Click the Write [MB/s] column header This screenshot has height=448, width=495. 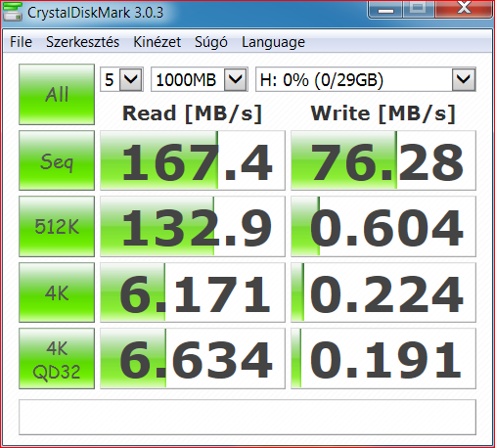pyautogui.click(x=382, y=113)
